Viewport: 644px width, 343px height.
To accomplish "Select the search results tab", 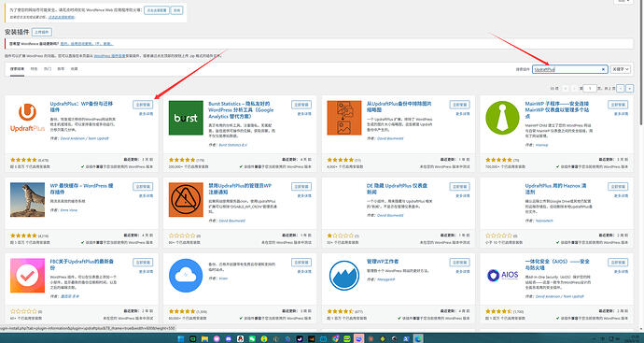I will point(17,69).
